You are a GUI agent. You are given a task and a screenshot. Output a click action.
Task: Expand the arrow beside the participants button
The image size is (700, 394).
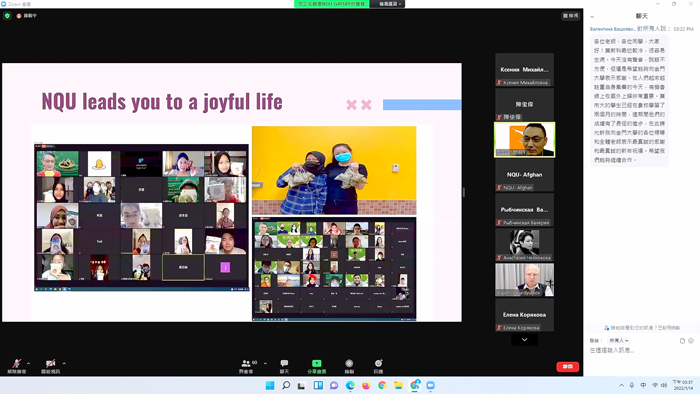(265, 363)
